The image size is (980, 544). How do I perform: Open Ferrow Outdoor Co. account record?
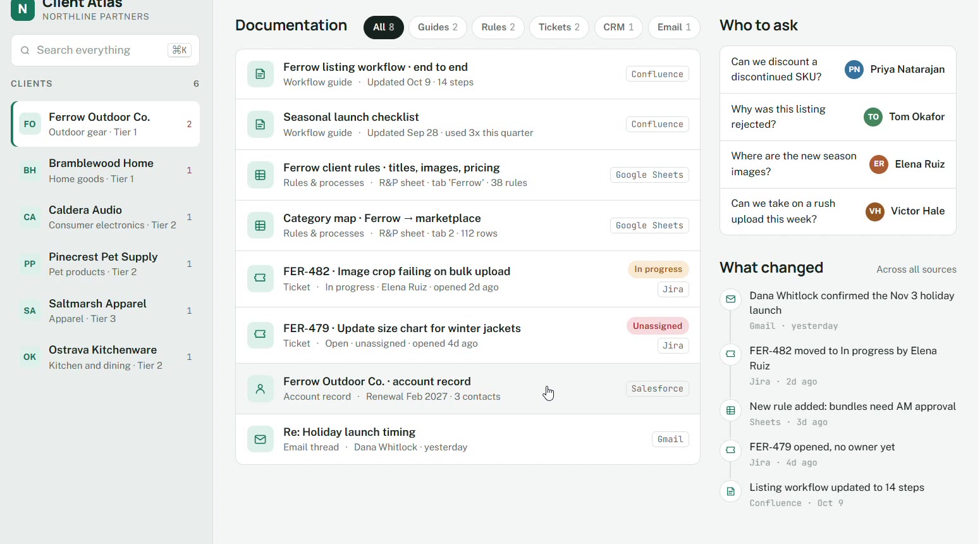point(468,389)
